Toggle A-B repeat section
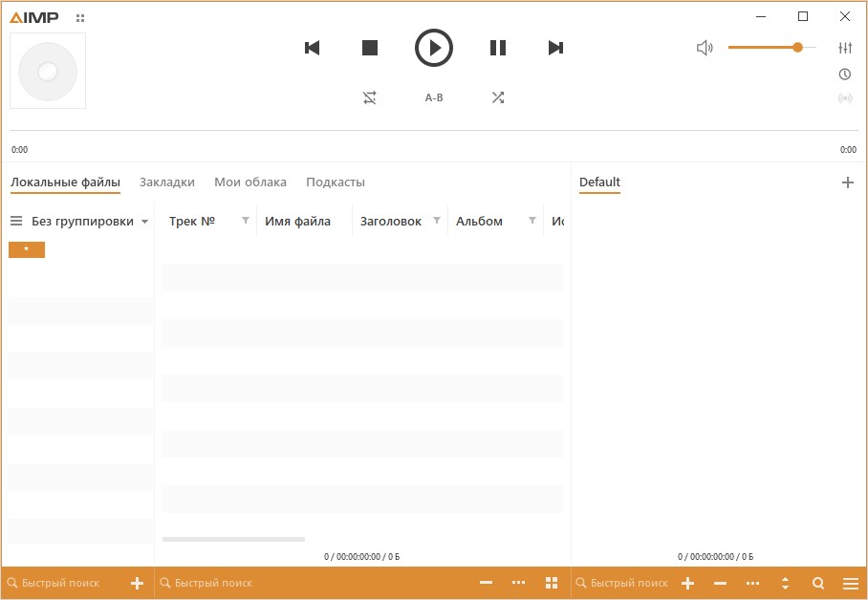This screenshot has height=600, width=868. coord(434,98)
